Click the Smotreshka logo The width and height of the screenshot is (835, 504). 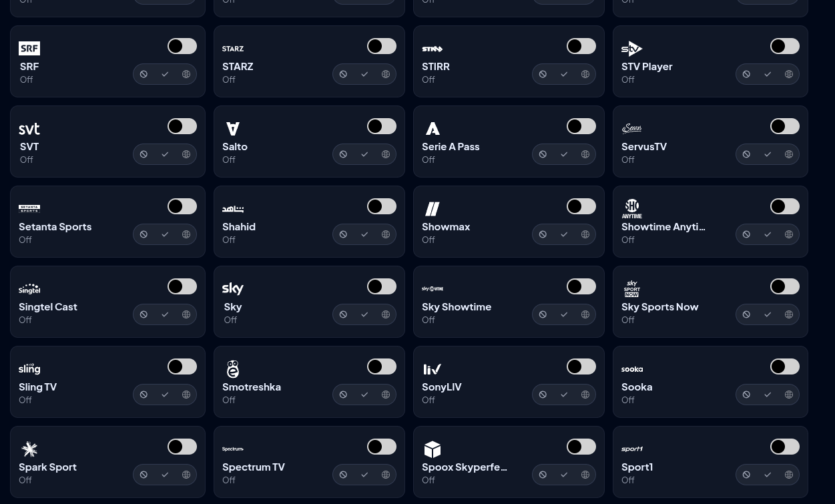(233, 369)
